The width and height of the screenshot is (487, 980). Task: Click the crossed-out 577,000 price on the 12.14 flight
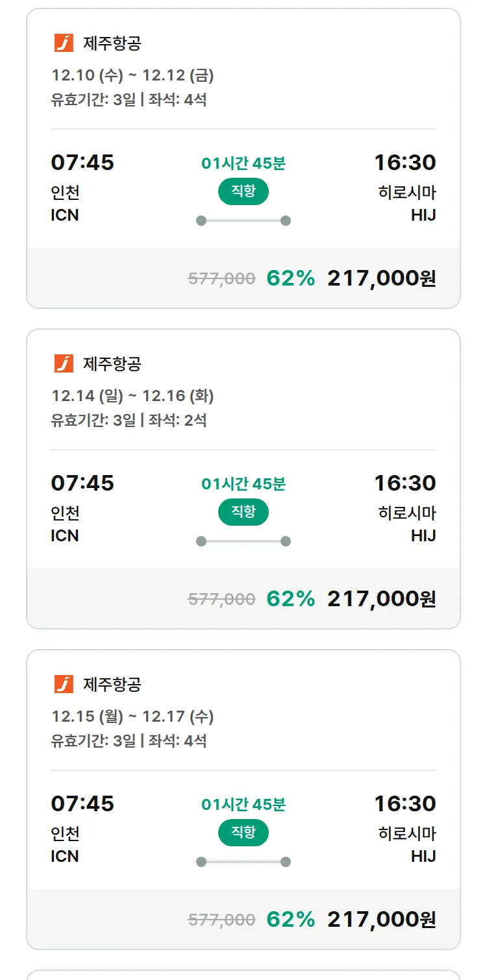tap(221, 599)
